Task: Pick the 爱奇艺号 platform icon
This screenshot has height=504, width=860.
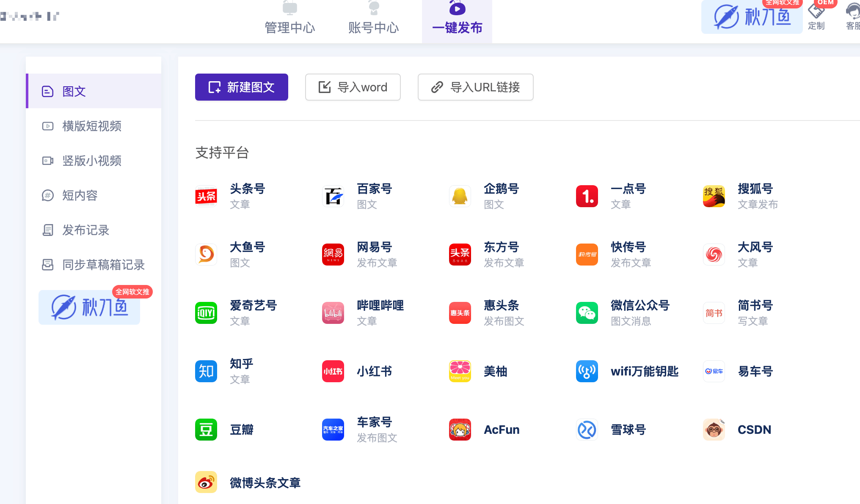Action: [206, 313]
